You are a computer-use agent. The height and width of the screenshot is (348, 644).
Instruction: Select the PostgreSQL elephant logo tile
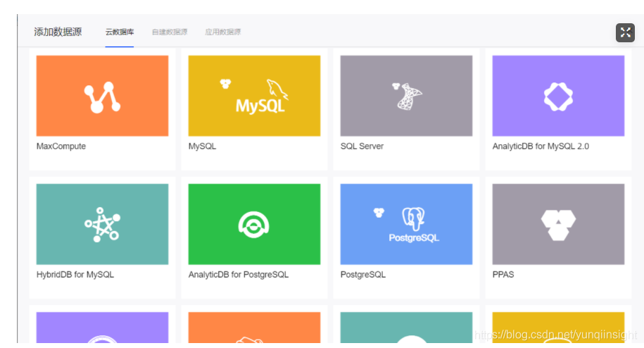point(406,224)
